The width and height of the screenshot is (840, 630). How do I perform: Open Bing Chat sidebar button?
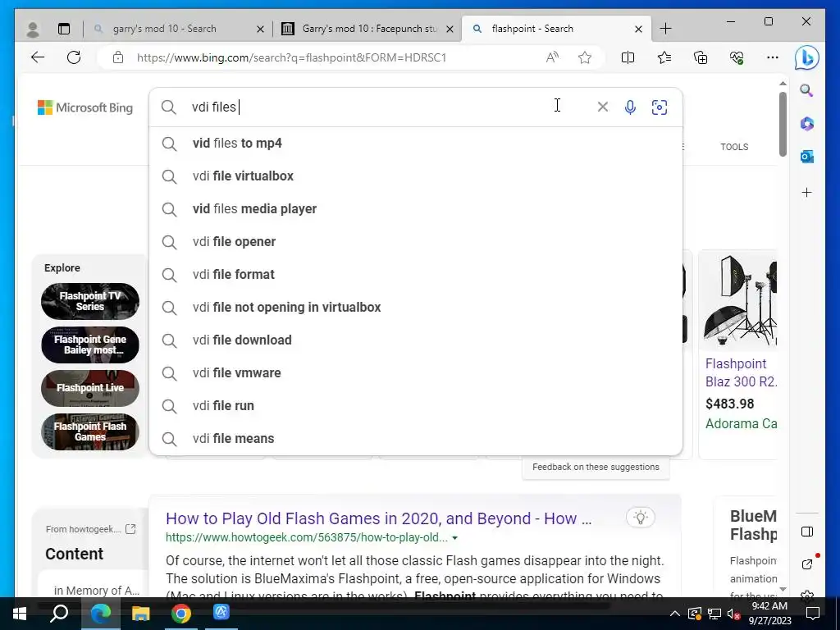807,58
